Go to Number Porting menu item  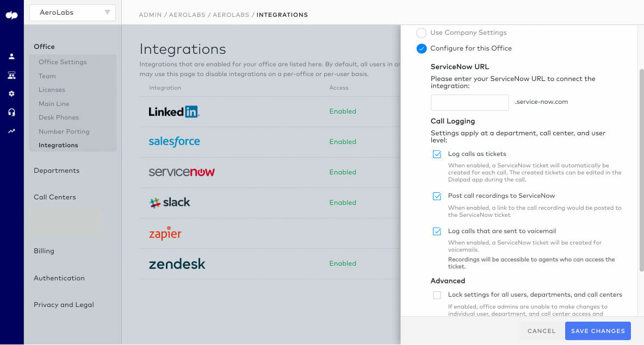64,131
